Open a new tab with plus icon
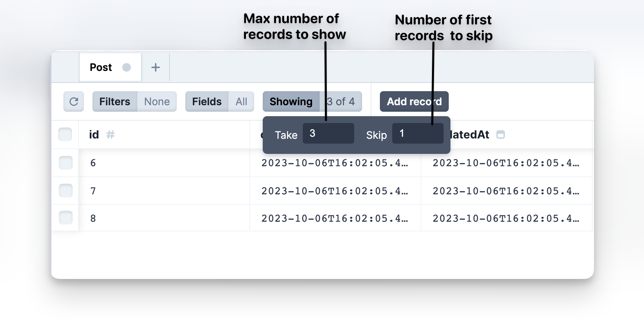Screen dimensions: 644x329 click(x=156, y=67)
